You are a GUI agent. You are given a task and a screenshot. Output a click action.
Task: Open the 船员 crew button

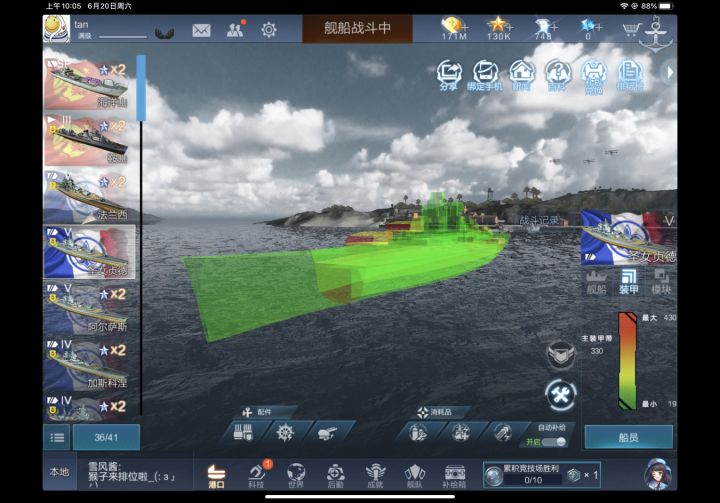click(628, 437)
